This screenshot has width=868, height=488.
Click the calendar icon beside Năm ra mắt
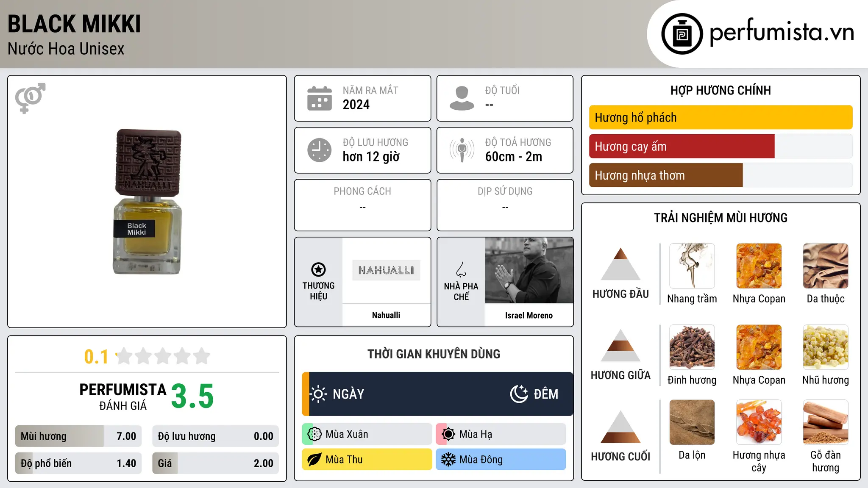point(320,98)
